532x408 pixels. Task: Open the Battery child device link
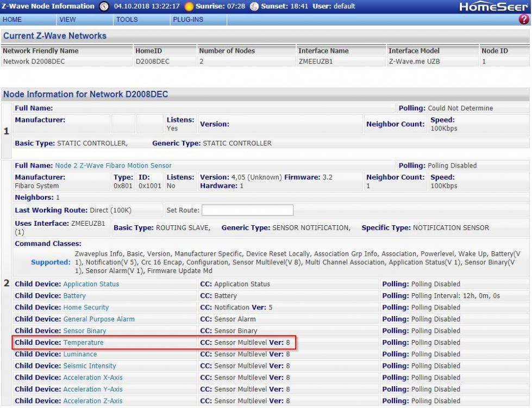point(74,296)
